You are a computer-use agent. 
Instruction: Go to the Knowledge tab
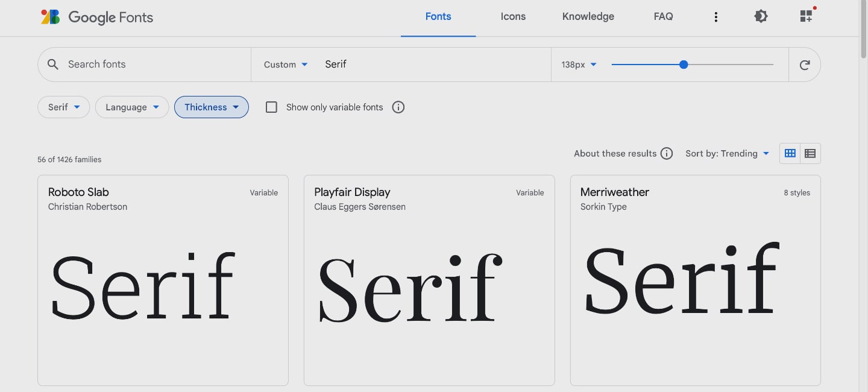588,17
